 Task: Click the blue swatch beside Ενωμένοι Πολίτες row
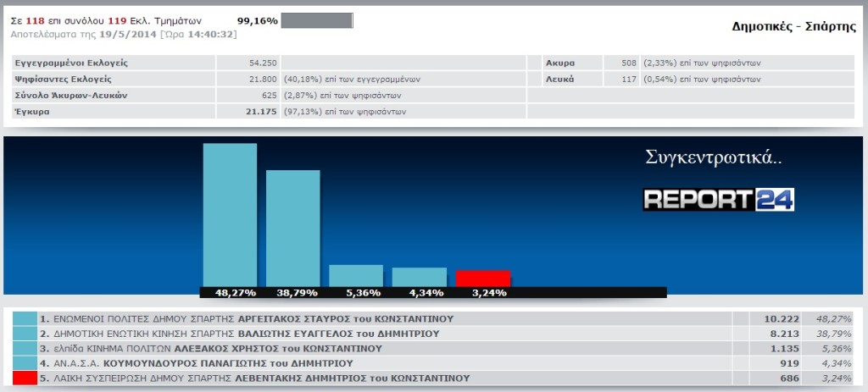pos(25,319)
